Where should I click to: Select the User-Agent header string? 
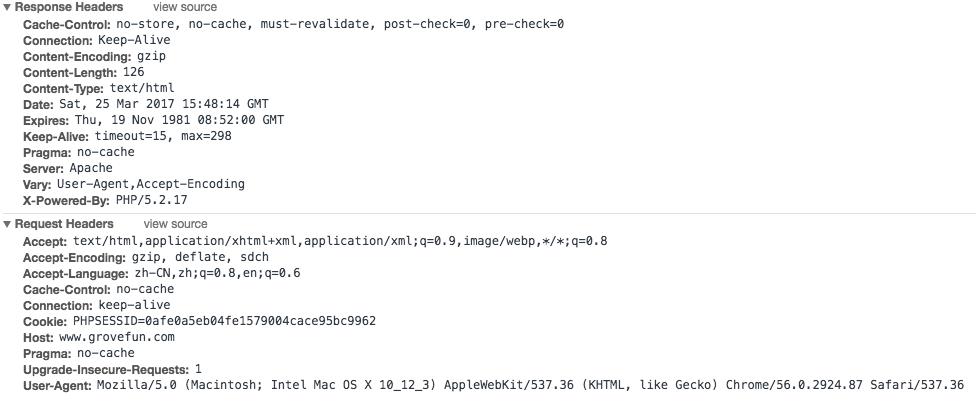(530, 385)
